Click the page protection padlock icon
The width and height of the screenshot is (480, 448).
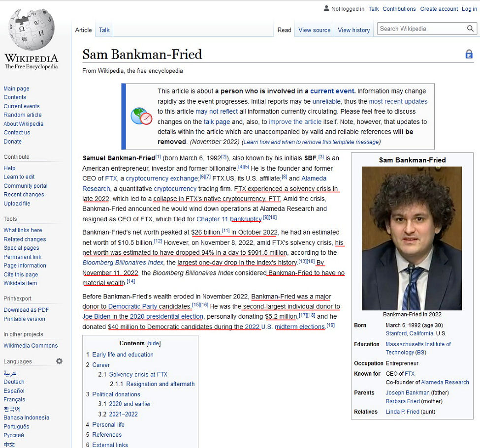[x=469, y=54]
